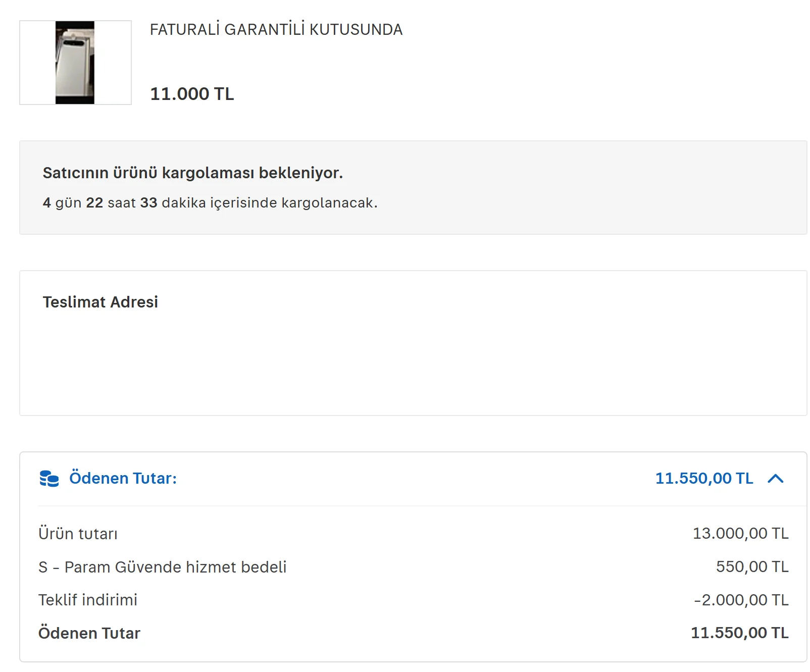Click the bold Ödenen Tutar total label
Screen dimensions: 810x672
89,633
